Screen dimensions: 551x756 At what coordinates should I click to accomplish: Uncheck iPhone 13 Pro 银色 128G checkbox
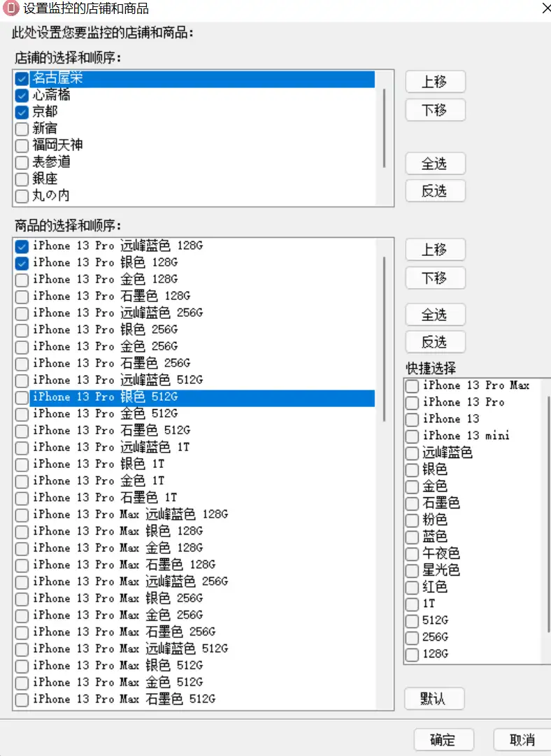pyautogui.click(x=22, y=263)
